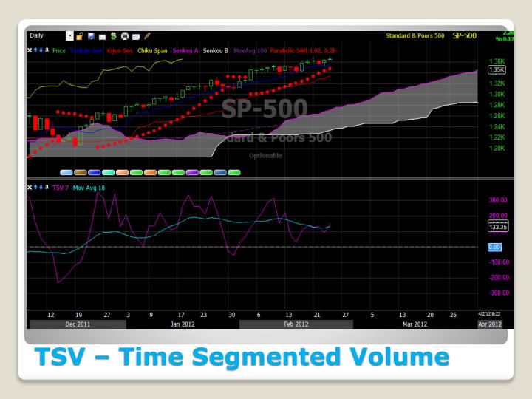The height and width of the screenshot is (399, 532).
Task: Click the teal pill button
Action: (108, 172)
